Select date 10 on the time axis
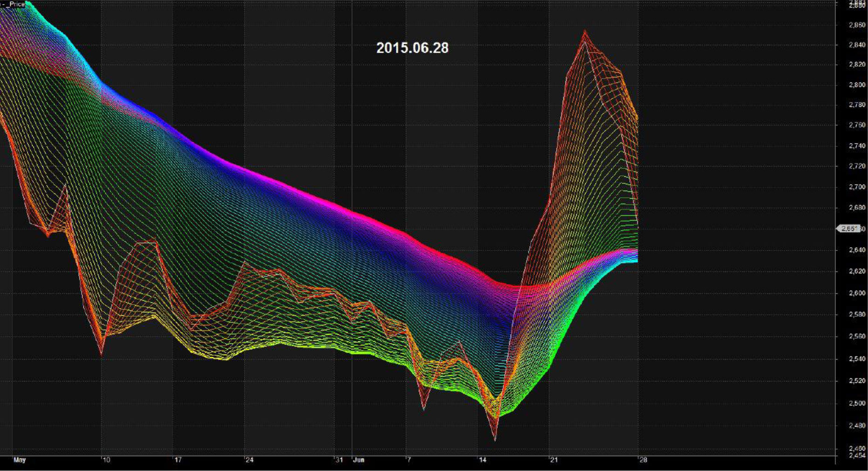This screenshot has width=868, height=471. point(106,460)
